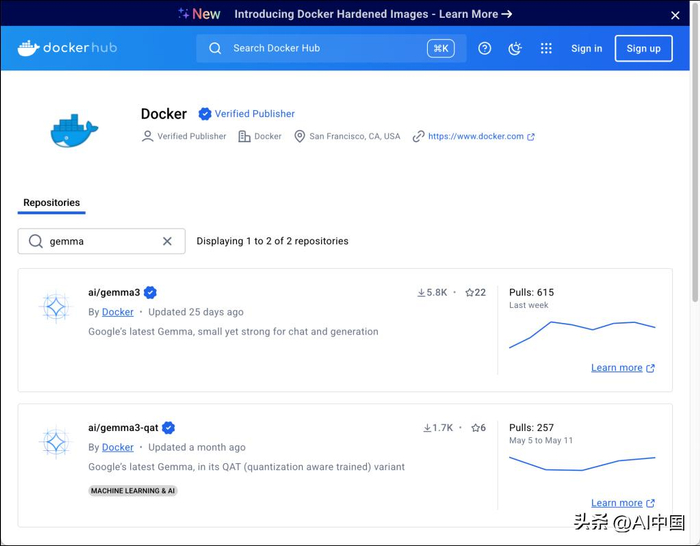Clear the gemma search filter
The width and height of the screenshot is (700, 546).
[x=167, y=241]
